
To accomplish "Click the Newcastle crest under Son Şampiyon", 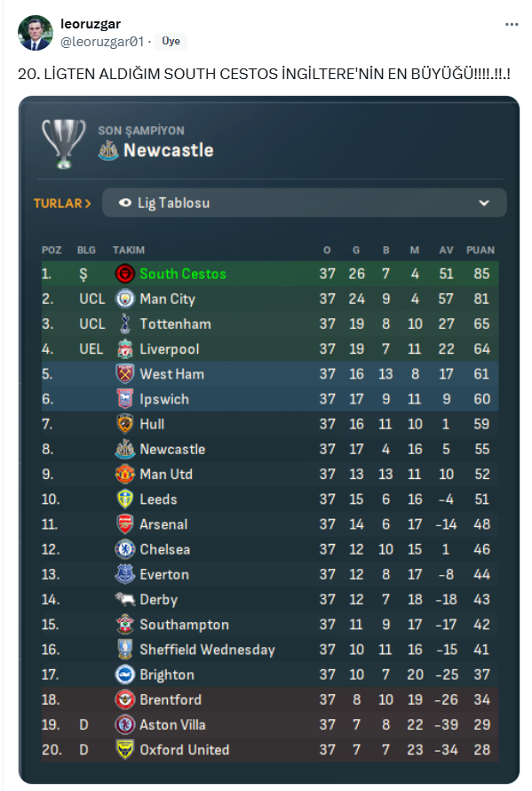I will click(x=108, y=150).
